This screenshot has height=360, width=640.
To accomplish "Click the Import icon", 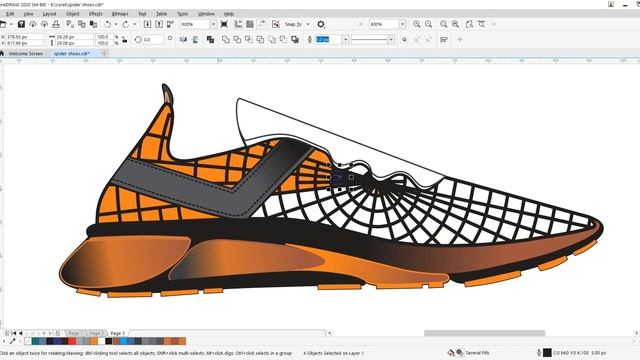I will [x=147, y=24].
